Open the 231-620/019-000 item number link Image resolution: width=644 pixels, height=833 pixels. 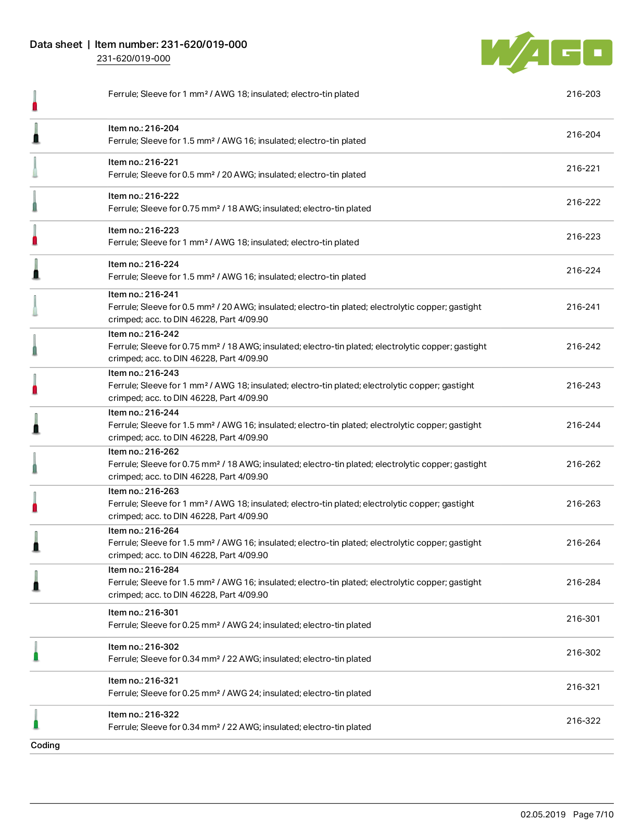(133, 59)
